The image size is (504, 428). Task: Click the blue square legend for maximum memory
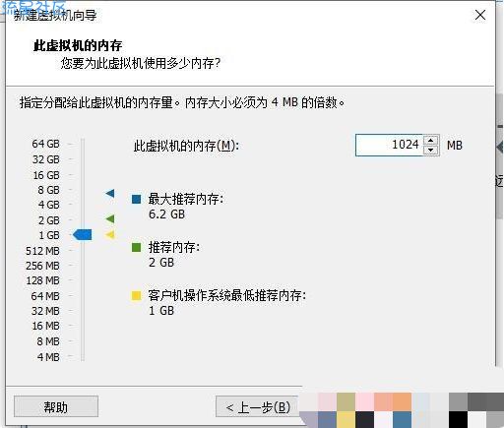[x=136, y=199]
